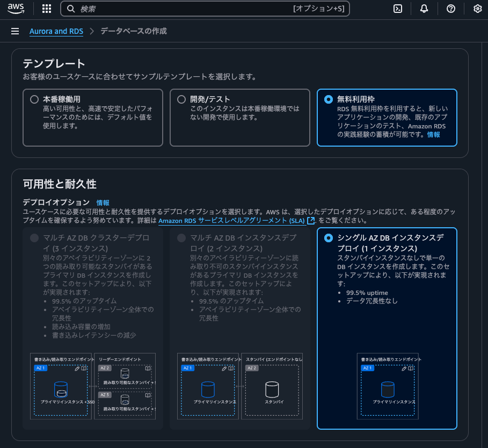Open 情報 link beside デプロイオプション
Image resolution: width=488 pixels, height=448 pixels.
point(103,203)
